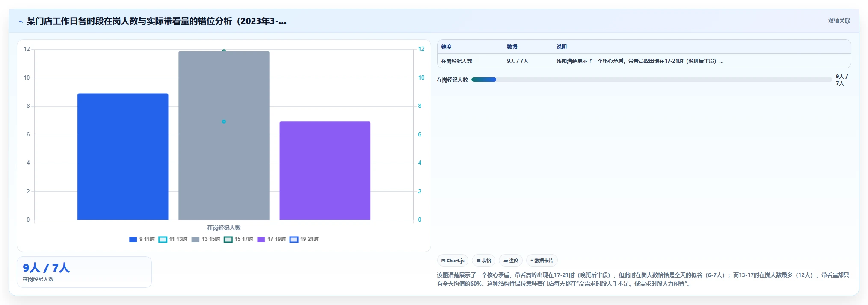Image resolution: width=868 pixels, height=305 pixels.
Task: Click the blue 9-11时 bar
Action: pyautogui.click(x=123, y=157)
